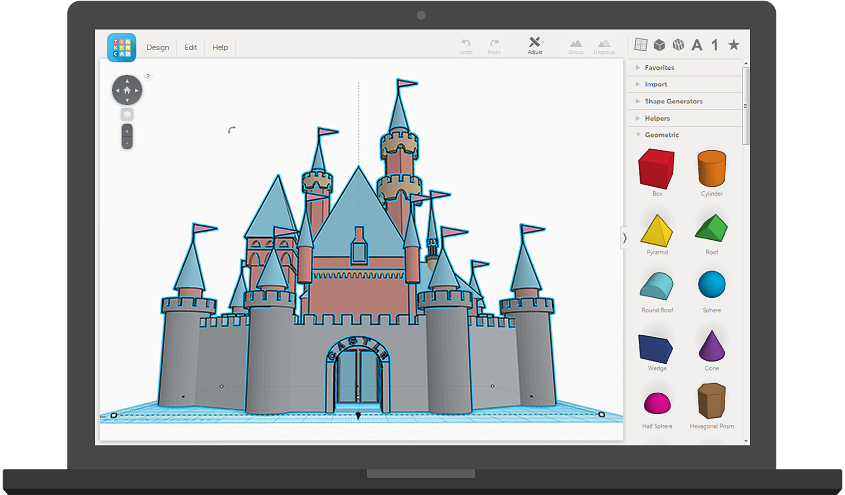The height and width of the screenshot is (495, 845).
Task: Expand the Helpers section
Action: click(x=685, y=118)
